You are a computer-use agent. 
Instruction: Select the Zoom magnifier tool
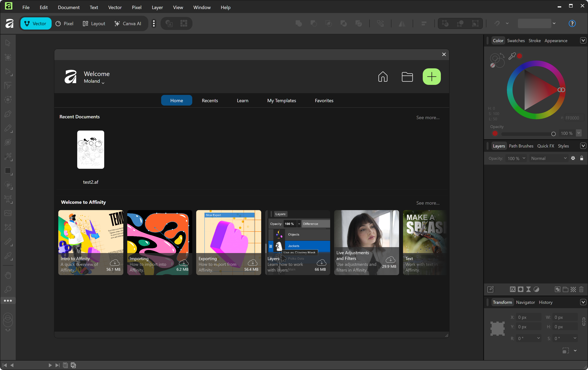point(8,289)
